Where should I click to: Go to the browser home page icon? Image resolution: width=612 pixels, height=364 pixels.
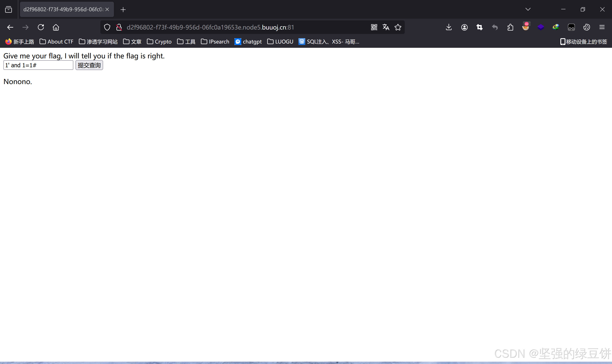pyautogui.click(x=56, y=27)
